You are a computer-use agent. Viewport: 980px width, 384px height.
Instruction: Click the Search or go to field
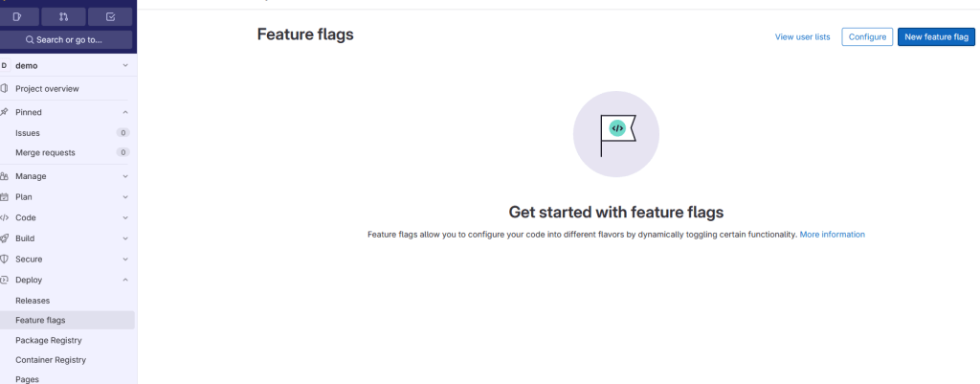pos(65,39)
